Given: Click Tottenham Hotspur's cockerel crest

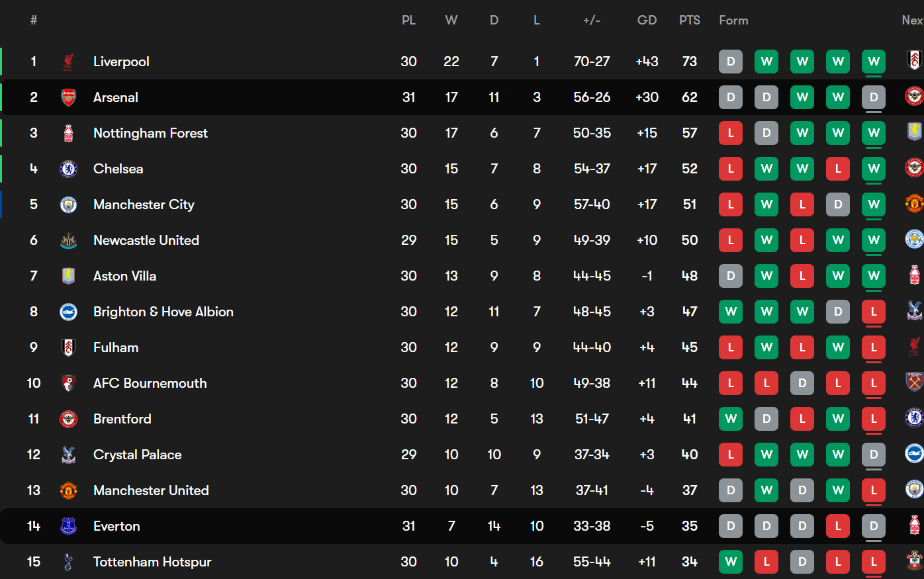Looking at the screenshot, I should pos(68,562).
